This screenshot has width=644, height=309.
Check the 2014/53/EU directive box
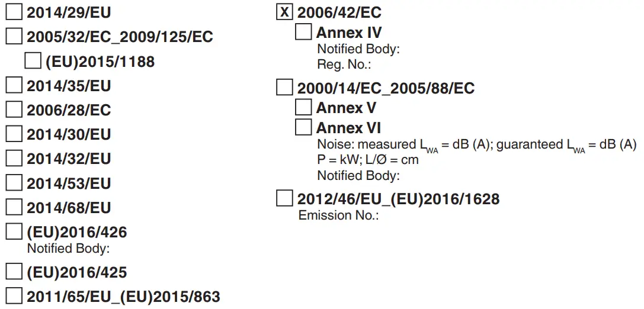tap(14, 183)
